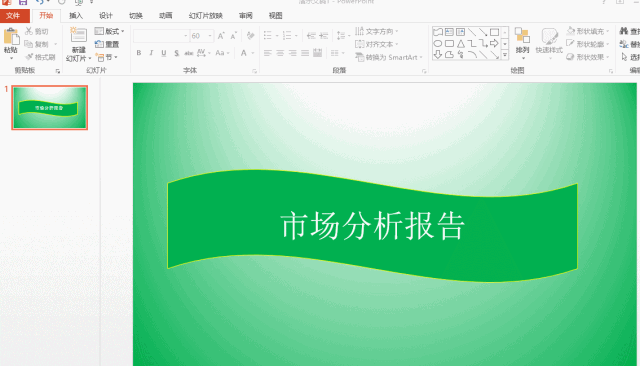Open the Font dialog launcher

254,71
